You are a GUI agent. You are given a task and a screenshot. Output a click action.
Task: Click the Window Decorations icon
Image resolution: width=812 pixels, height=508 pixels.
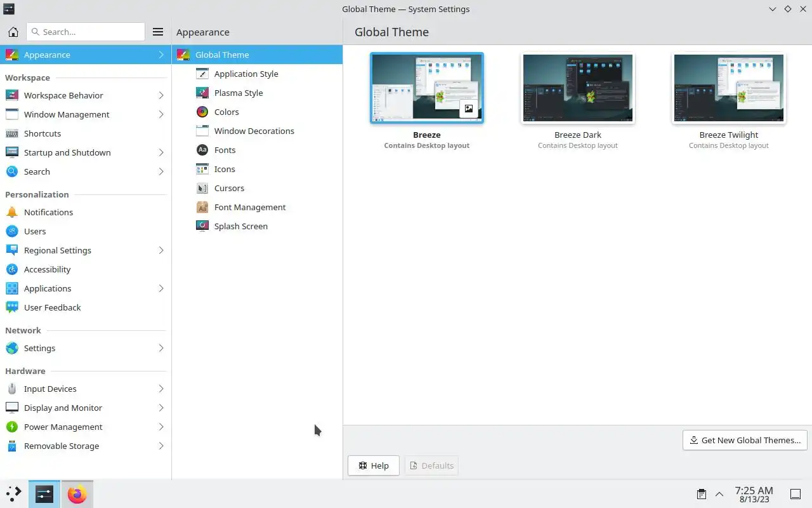pos(202,131)
